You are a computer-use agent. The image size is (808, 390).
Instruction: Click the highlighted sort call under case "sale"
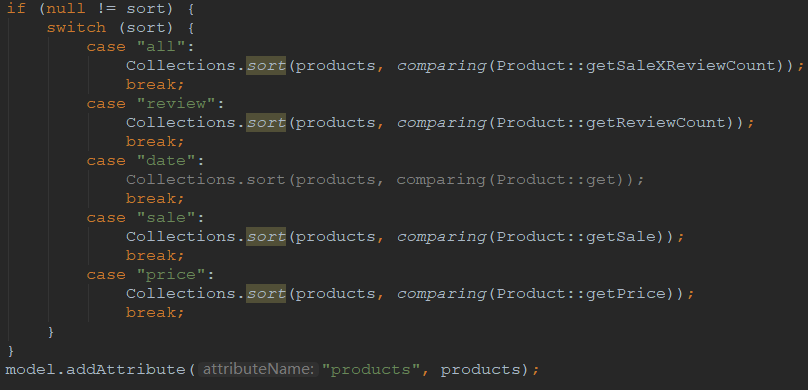tap(265, 237)
